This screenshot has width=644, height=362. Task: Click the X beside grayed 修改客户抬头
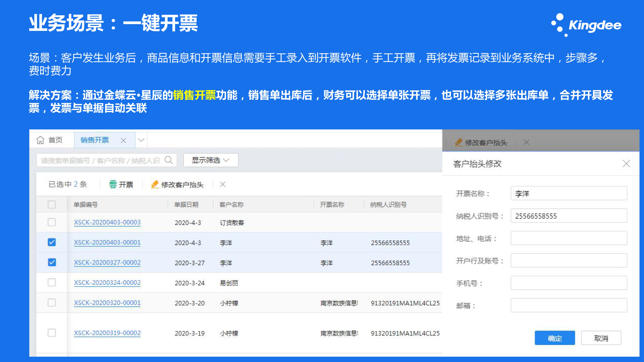pyautogui.click(x=526, y=142)
